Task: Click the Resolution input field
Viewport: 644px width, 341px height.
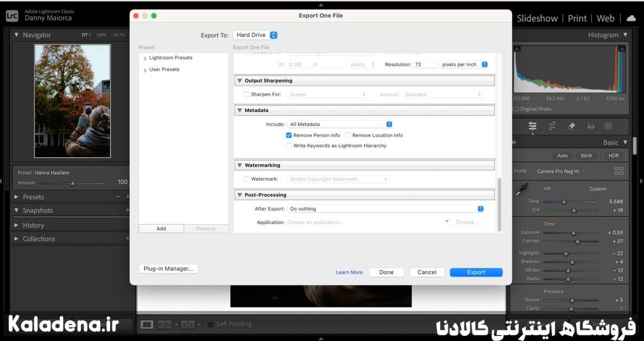Action: [425, 65]
